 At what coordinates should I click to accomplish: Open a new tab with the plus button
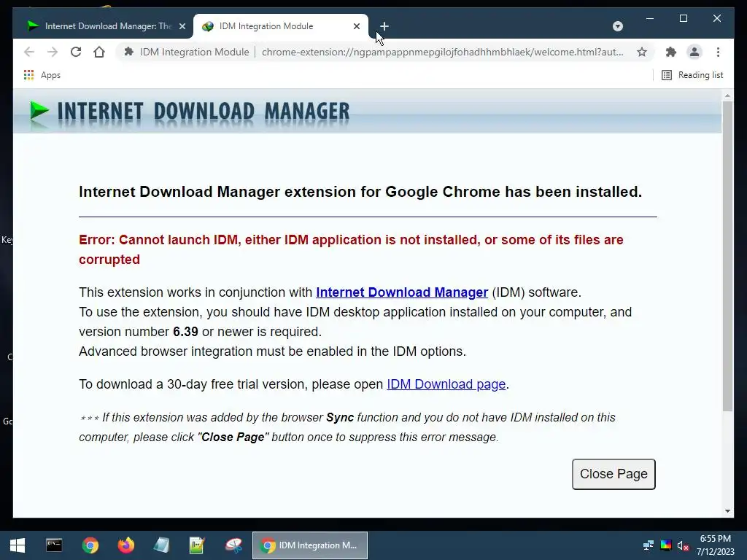pos(384,26)
